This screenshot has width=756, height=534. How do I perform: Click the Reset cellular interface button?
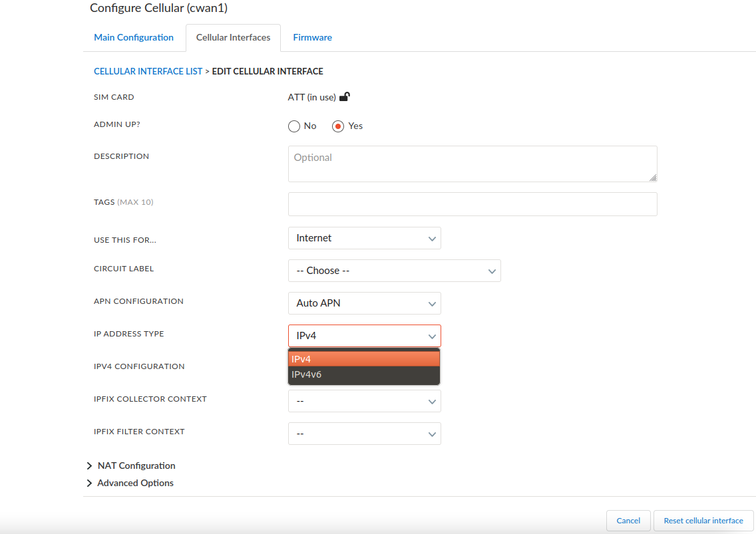click(703, 520)
